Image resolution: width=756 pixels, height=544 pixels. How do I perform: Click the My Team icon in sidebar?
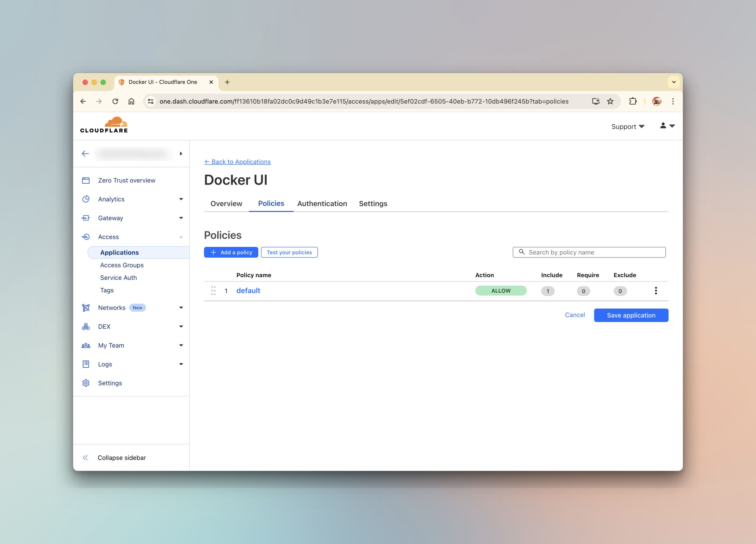click(x=86, y=345)
